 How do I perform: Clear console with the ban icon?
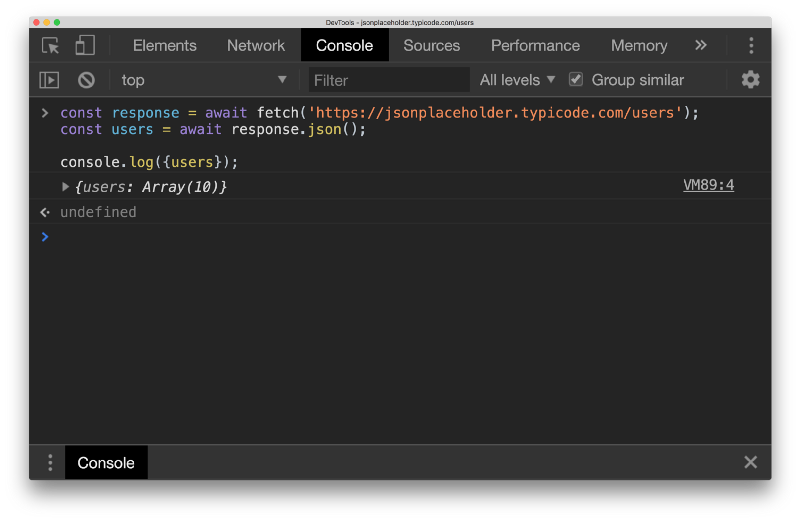click(87, 80)
